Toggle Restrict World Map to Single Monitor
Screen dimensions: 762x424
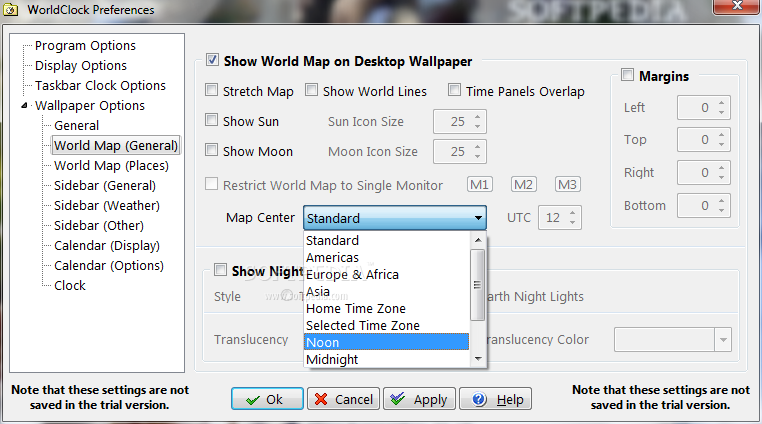pyautogui.click(x=211, y=184)
